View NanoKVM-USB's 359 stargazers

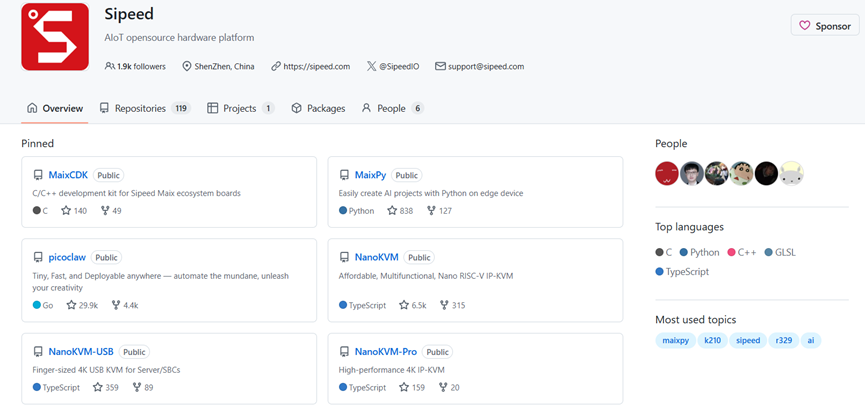(x=106, y=388)
